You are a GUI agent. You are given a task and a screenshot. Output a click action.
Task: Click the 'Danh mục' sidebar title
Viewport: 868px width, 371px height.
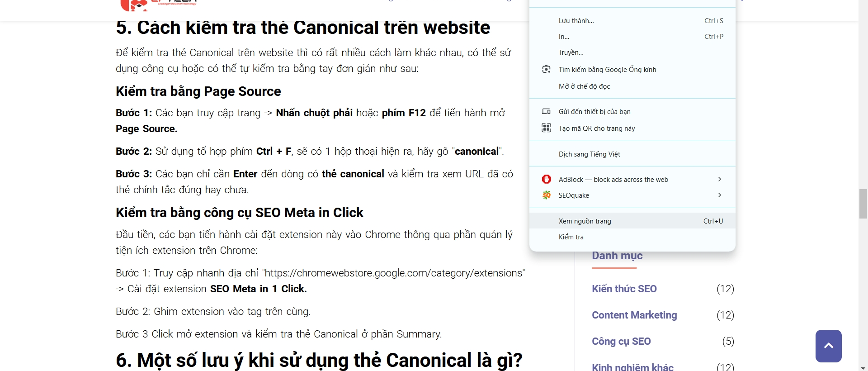coord(617,256)
